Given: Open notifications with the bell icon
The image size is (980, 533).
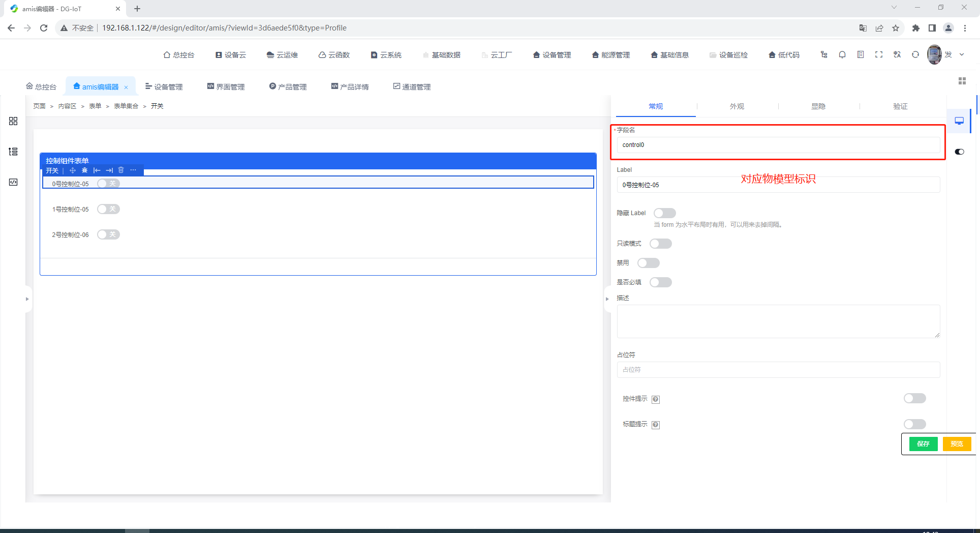Looking at the screenshot, I should [x=842, y=54].
